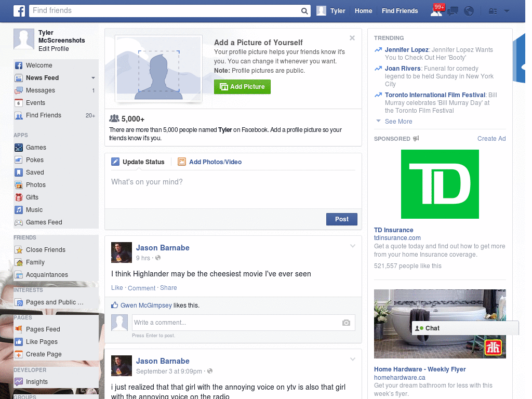Screen dimensions: 532x399
Task: Click Tyler McScreenshots profile picture in sidebar
Action: (24, 39)
